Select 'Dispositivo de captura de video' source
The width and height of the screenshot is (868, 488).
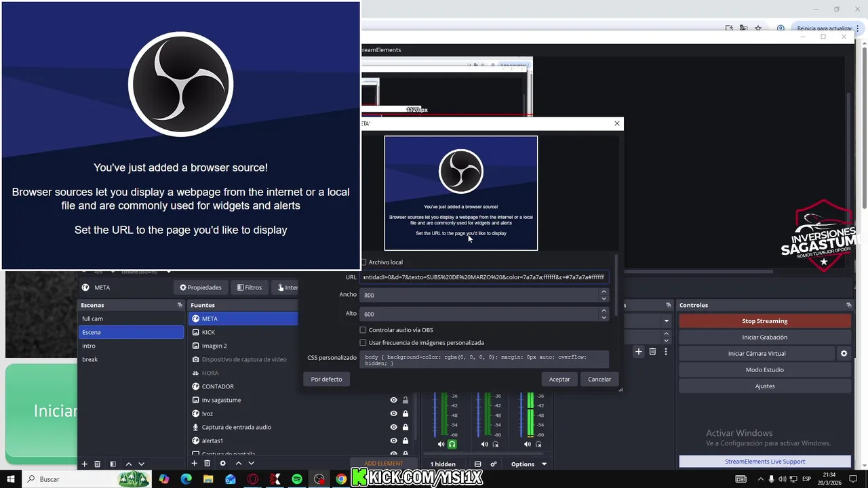pyautogui.click(x=243, y=359)
